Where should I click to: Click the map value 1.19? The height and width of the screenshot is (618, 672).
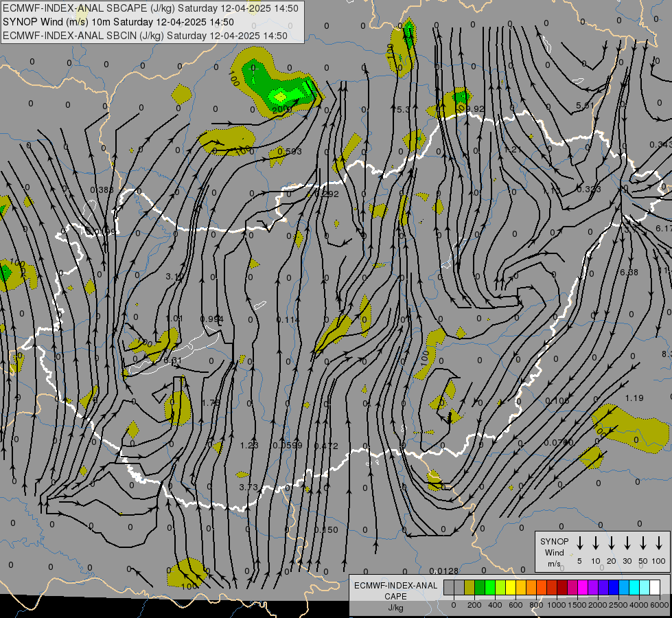(634, 398)
